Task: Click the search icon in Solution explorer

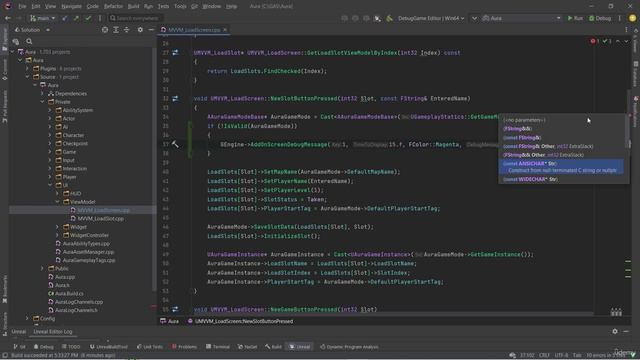Action: 29,41
